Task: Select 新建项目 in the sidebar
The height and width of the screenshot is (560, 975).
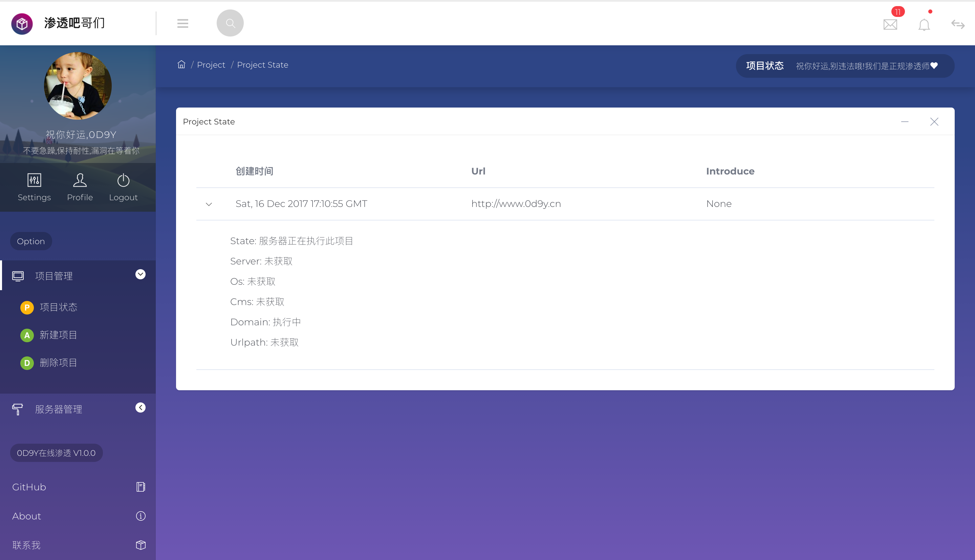Action: click(x=58, y=335)
